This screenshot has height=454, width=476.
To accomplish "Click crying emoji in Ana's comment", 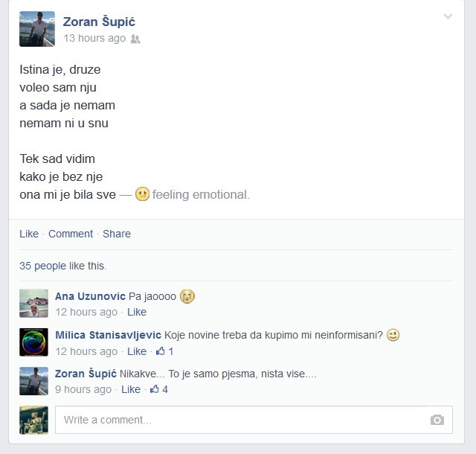I will [x=187, y=296].
